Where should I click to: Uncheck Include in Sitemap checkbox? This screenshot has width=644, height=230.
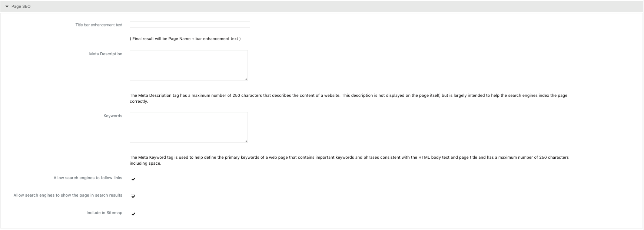click(133, 214)
